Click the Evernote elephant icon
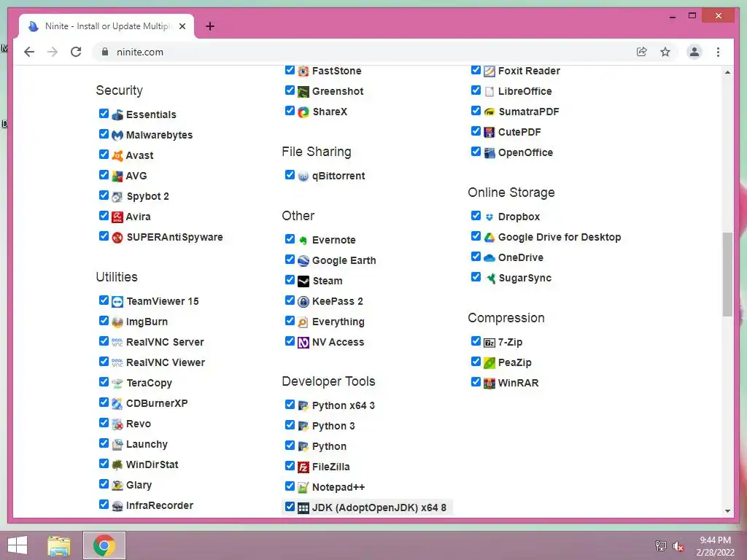 (303, 241)
